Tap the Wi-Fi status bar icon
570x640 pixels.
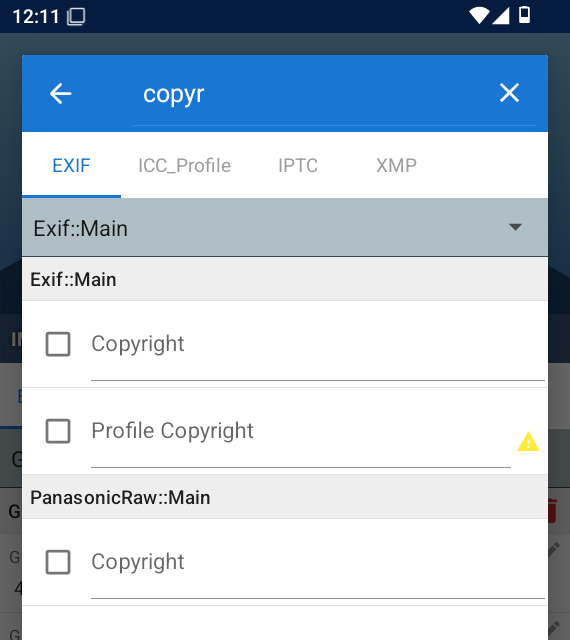coord(479,16)
